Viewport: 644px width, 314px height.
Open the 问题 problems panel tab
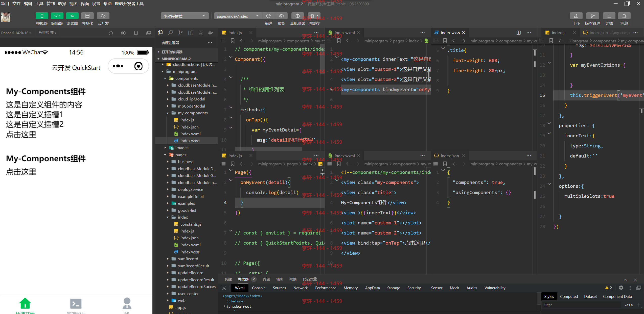[266, 279]
